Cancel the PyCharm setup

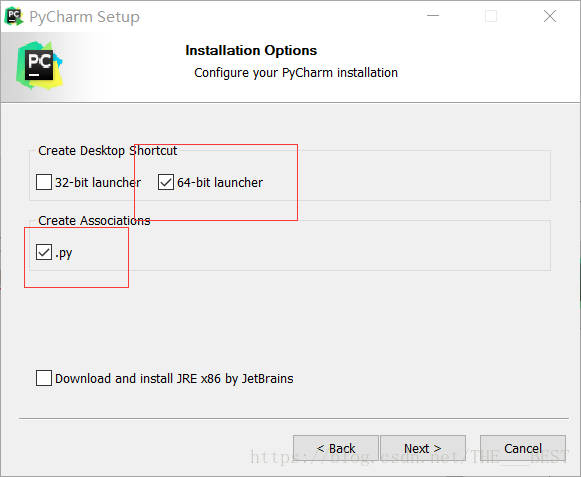(523, 448)
